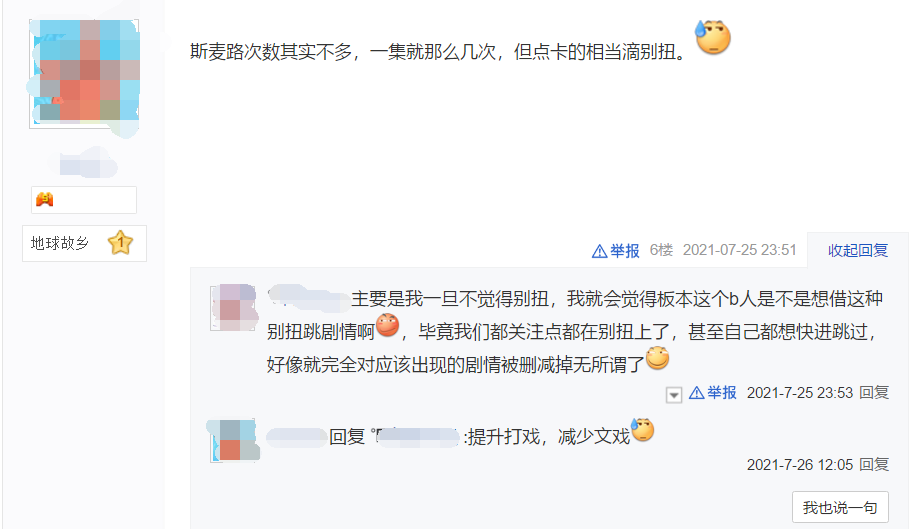
Task: Open the first replier's avatar
Action: [x=233, y=307]
